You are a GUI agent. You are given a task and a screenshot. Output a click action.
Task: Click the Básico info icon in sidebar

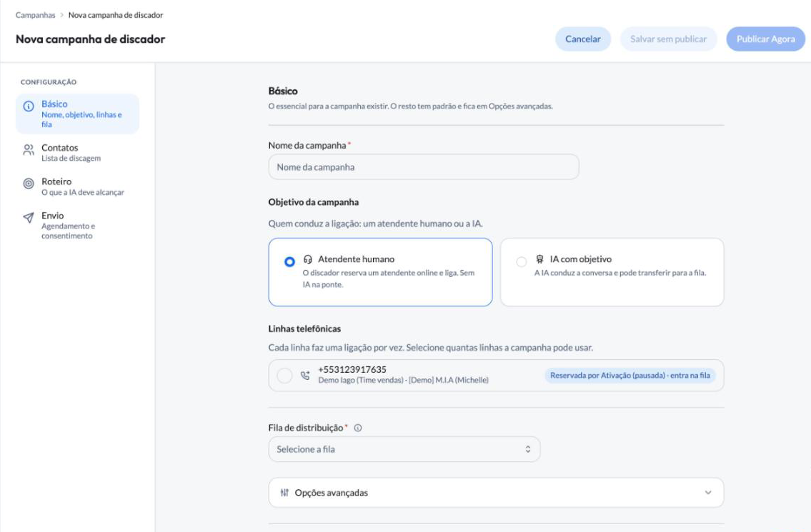(29, 106)
